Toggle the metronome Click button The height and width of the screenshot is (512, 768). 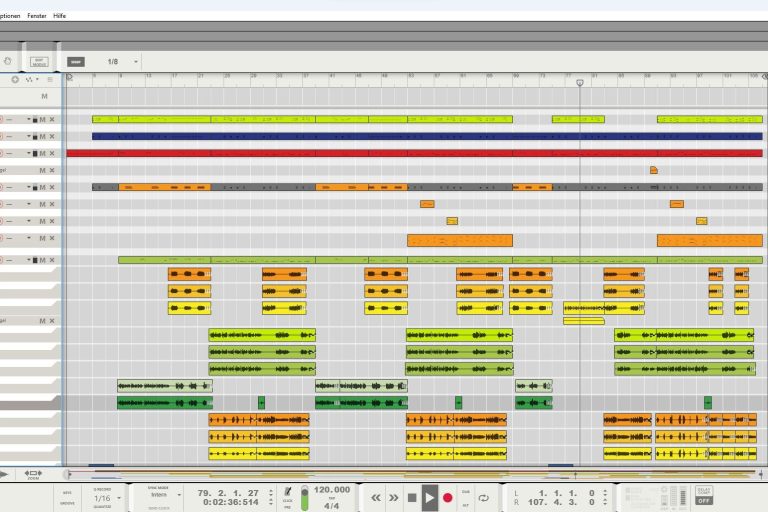click(288, 492)
